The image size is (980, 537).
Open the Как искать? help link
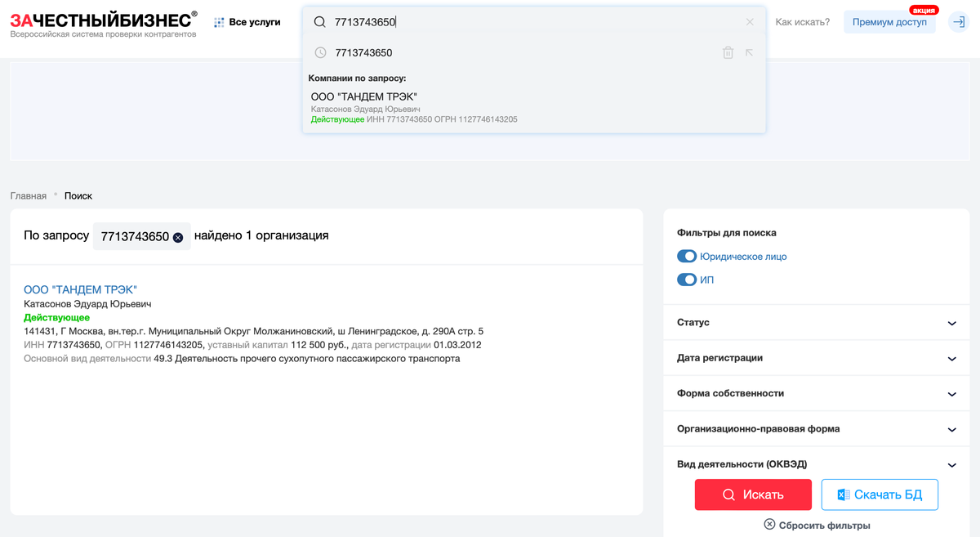coord(802,22)
